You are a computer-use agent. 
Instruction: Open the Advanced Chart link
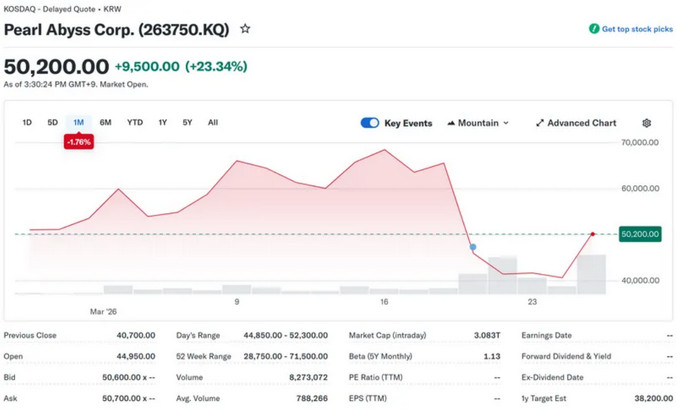click(x=581, y=123)
